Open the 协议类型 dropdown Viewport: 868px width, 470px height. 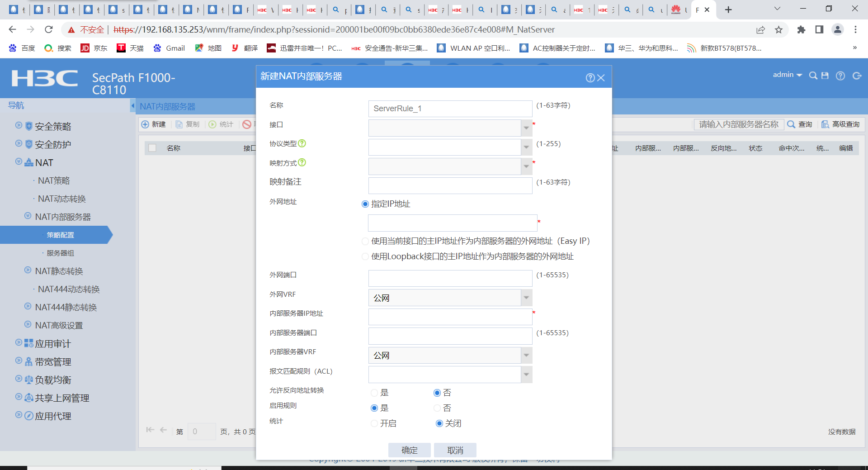coord(526,147)
